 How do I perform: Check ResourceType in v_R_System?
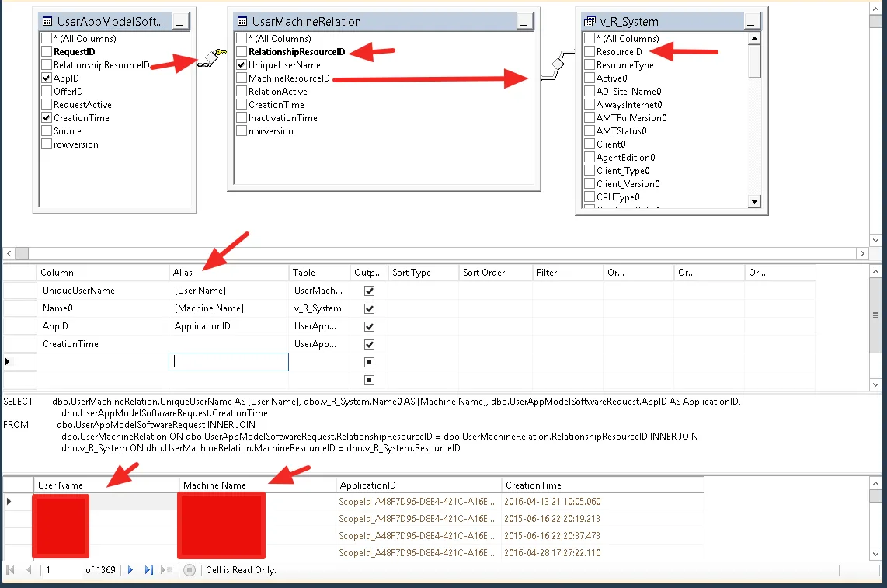coord(590,65)
